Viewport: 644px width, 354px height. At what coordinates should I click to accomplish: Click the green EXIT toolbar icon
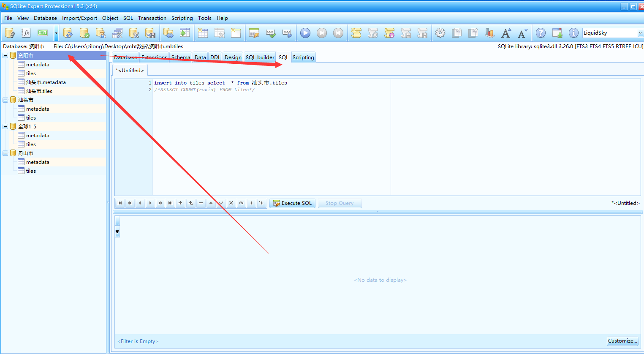(43, 33)
